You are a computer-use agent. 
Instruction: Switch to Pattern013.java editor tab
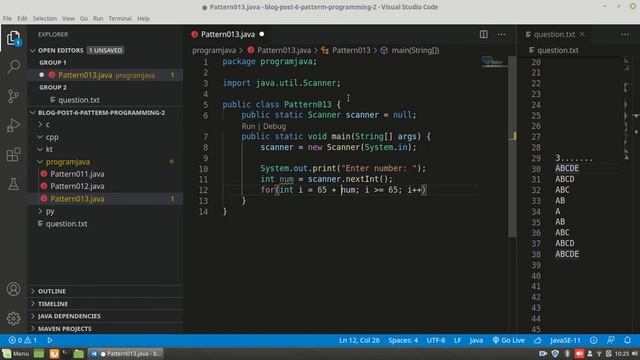(x=228, y=34)
